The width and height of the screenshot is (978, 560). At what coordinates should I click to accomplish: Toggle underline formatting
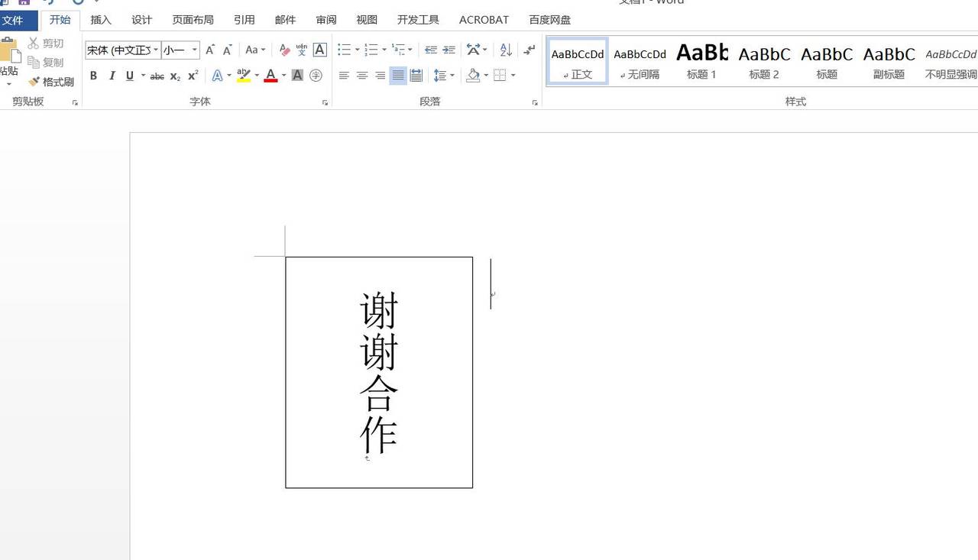[x=128, y=75]
